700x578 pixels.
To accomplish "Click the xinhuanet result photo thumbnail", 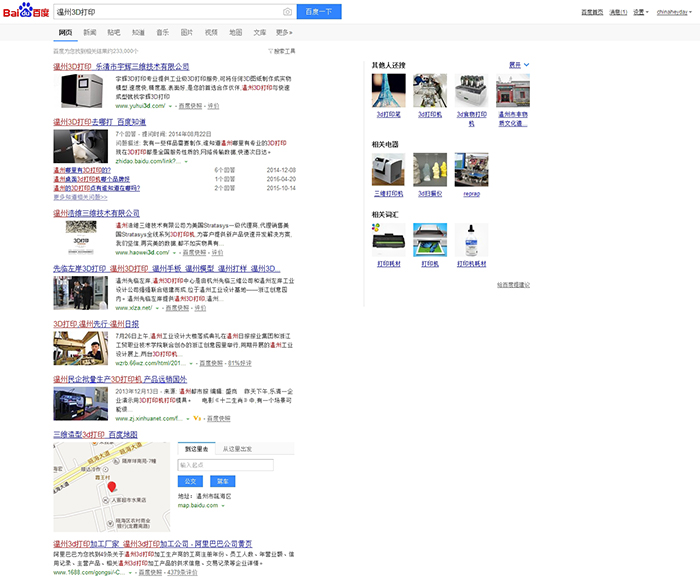I will pos(80,403).
